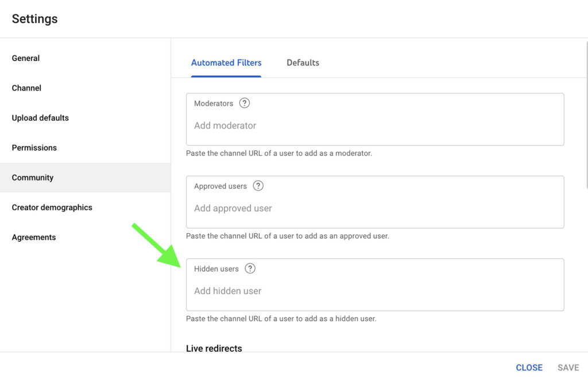The height and width of the screenshot is (379, 588).
Task: Open the Moderators help tooltip icon
Action: [244, 103]
